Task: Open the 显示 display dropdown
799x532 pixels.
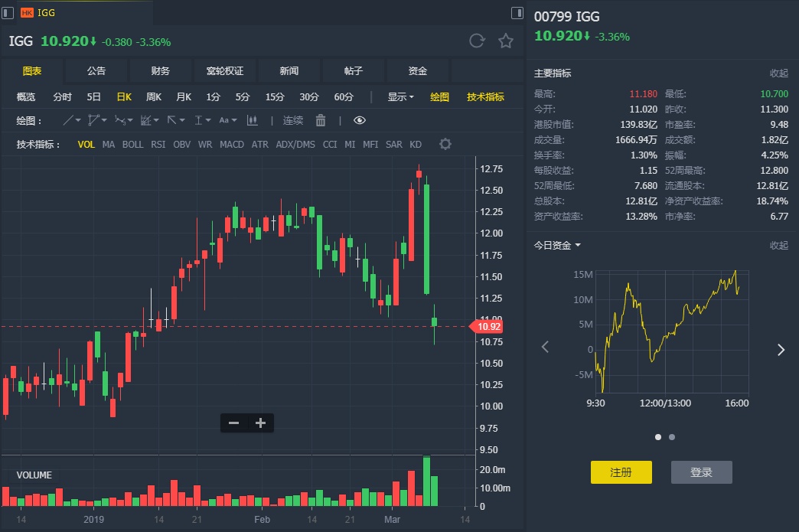Action: 400,96
